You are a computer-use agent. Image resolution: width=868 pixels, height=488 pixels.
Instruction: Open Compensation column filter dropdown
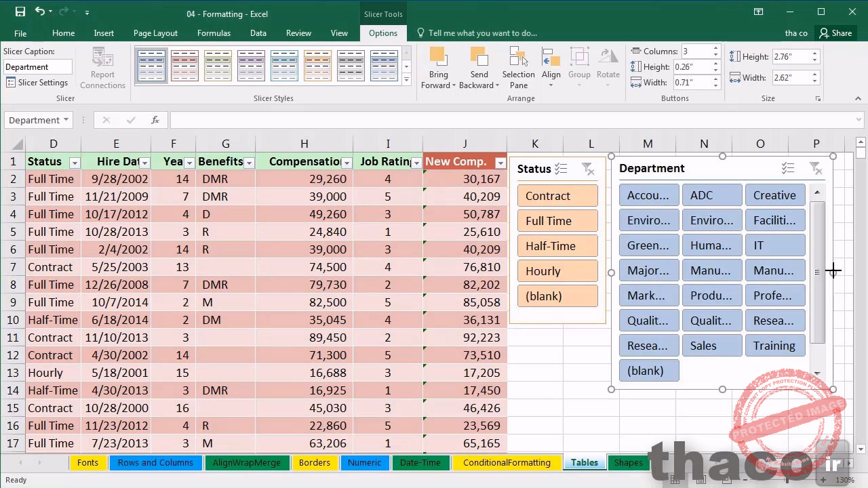coord(347,163)
